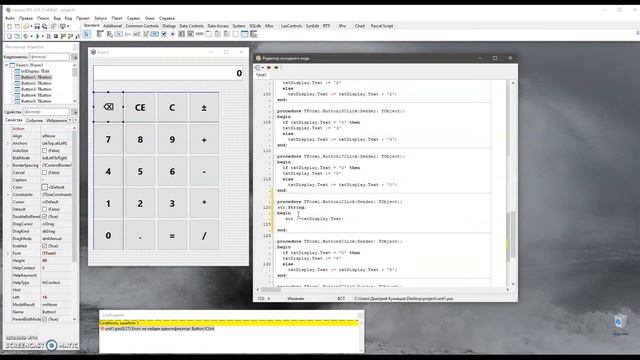The height and width of the screenshot is (360, 640).
Task: Click the Stop program square icon
Action: (56, 36)
